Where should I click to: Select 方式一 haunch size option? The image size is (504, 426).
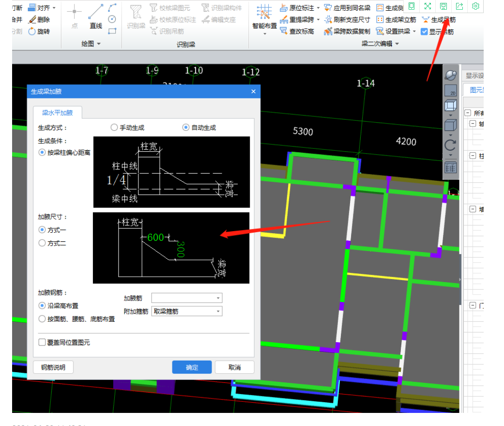52,230
